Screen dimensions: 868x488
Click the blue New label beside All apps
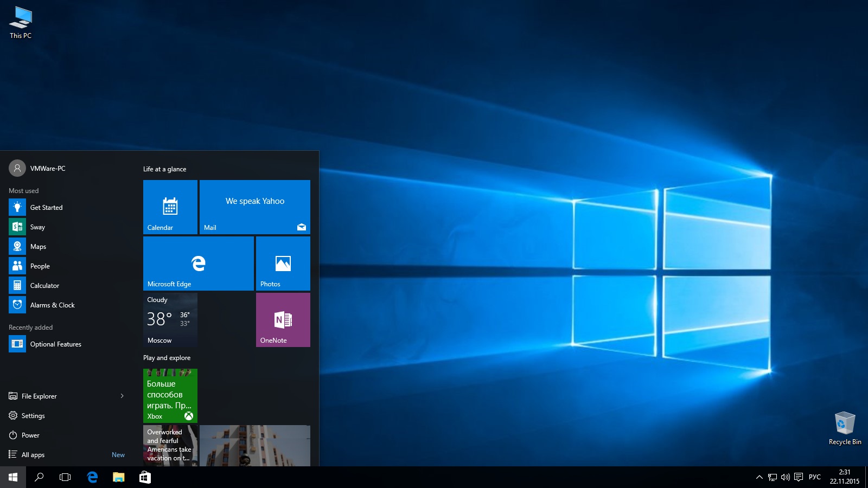point(118,455)
